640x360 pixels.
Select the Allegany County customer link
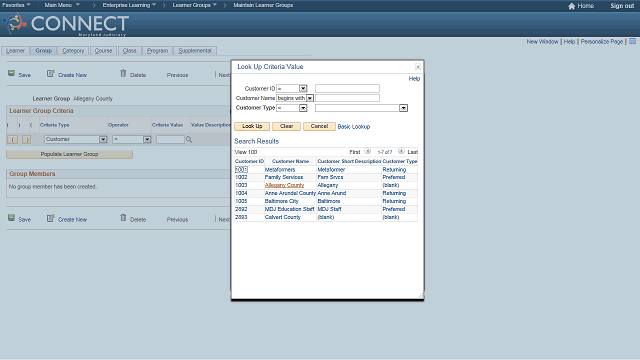coord(284,185)
